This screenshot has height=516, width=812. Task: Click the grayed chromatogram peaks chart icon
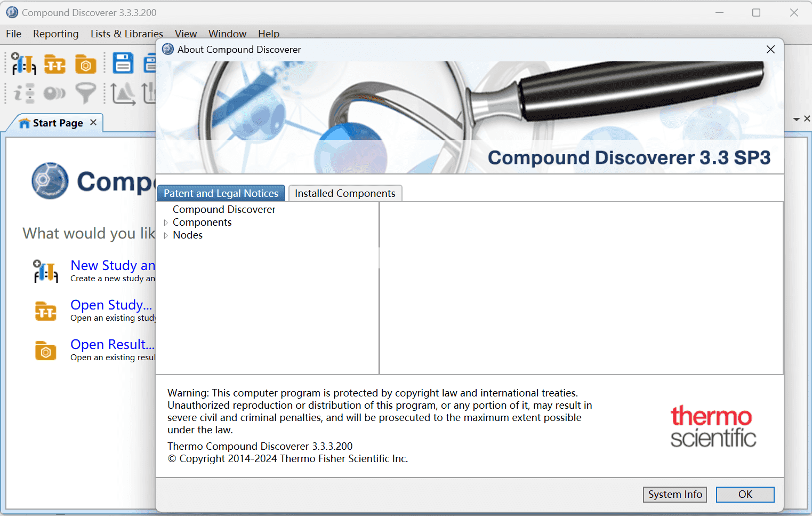coord(123,93)
